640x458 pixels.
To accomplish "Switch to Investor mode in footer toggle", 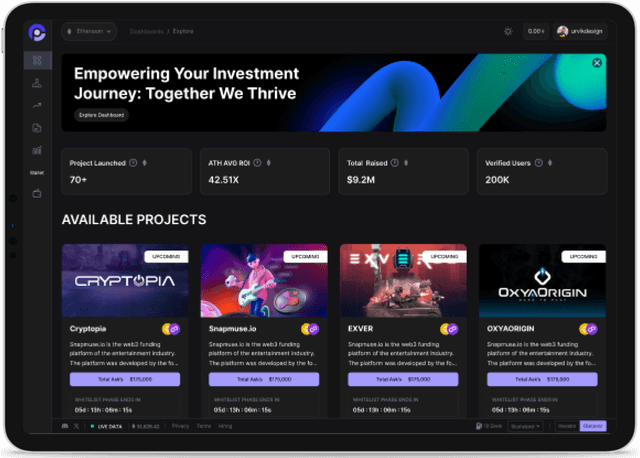I will 565,426.
